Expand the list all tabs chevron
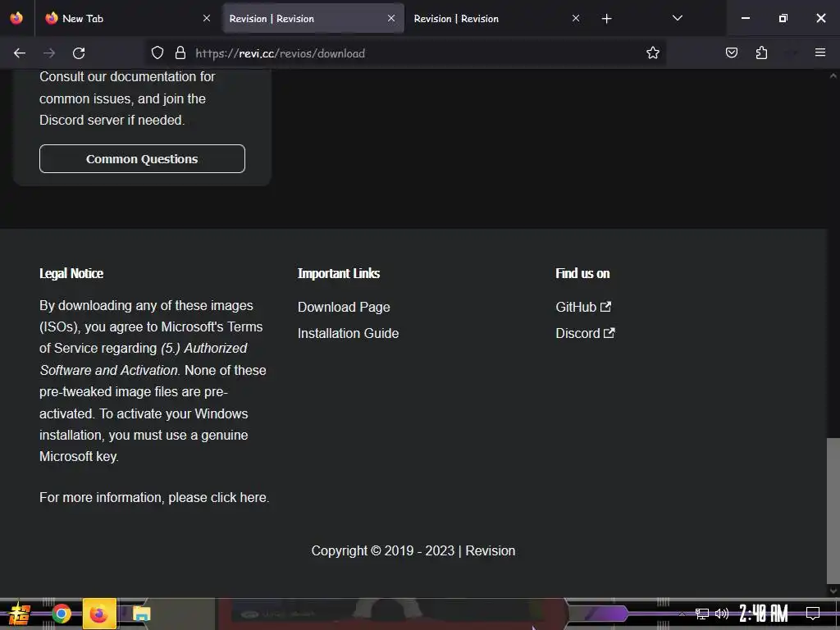 pos(677,18)
